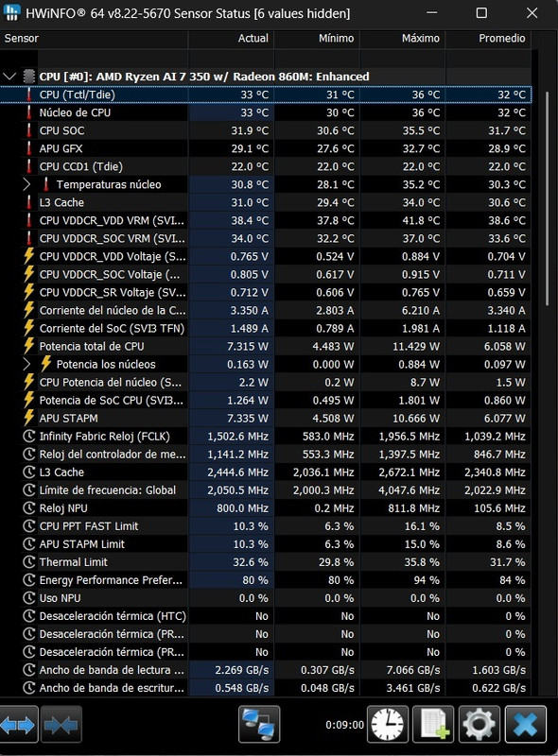Click lightning icon of APU STAPM row

(29, 418)
